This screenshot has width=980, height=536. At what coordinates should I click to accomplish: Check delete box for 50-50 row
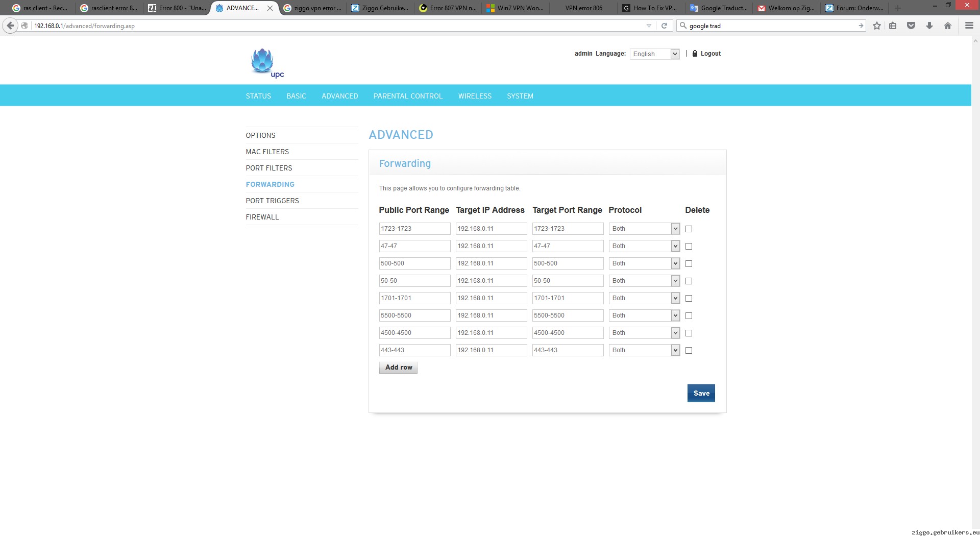689,281
